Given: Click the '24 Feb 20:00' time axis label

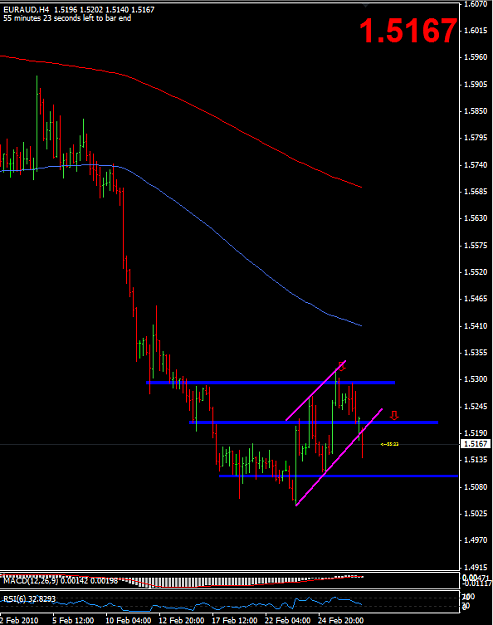Looking at the screenshot, I should [x=341, y=620].
